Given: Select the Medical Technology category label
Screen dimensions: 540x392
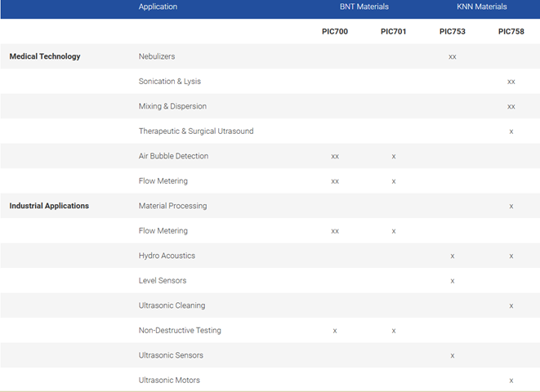Looking at the screenshot, I should pos(45,56).
